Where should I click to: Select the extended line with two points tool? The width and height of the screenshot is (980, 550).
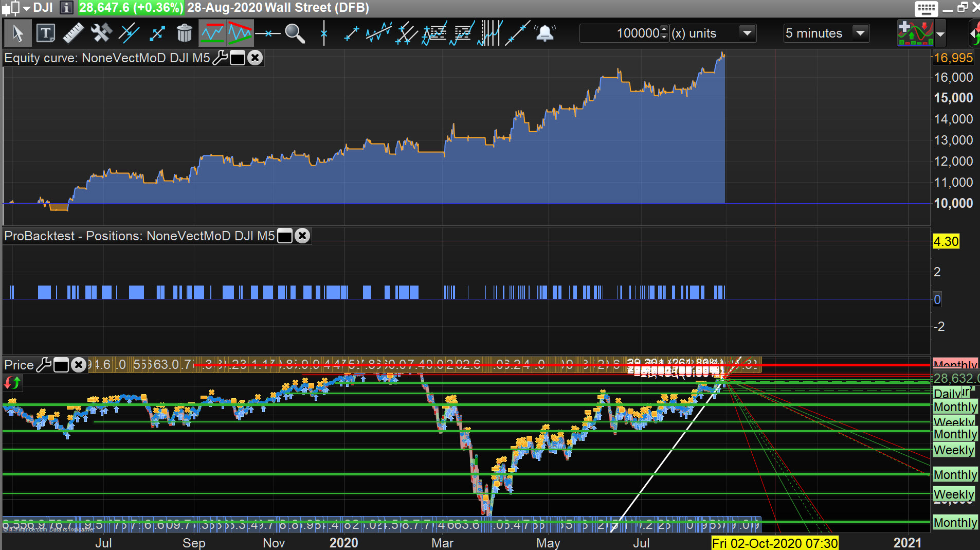point(517,33)
